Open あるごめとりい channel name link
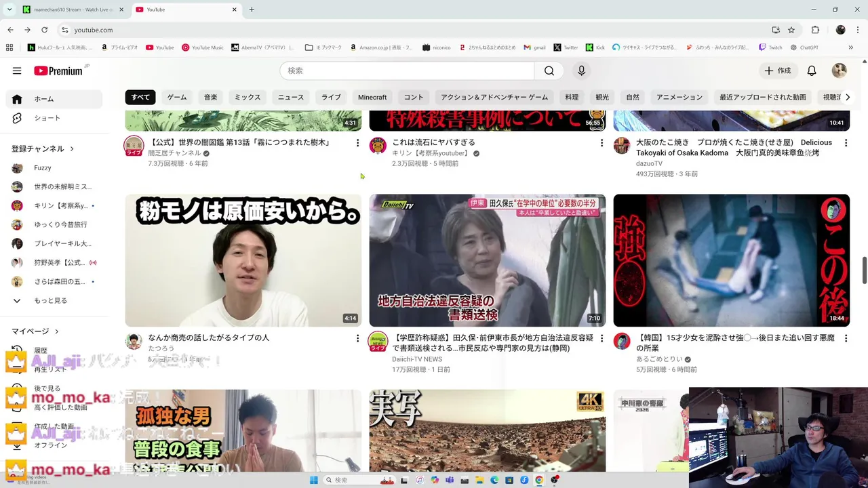868x488 pixels. [x=659, y=359]
